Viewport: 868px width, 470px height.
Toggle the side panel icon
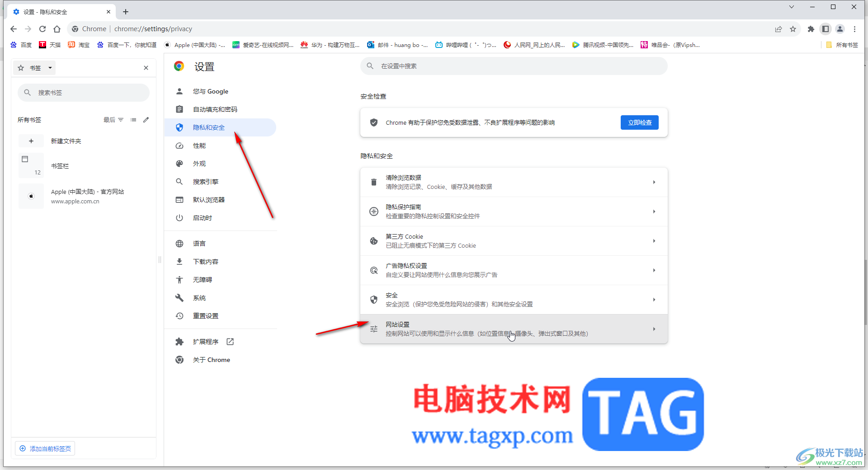pos(826,29)
